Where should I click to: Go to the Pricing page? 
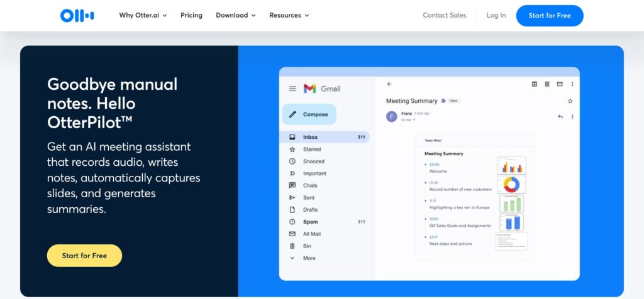pos(191,16)
